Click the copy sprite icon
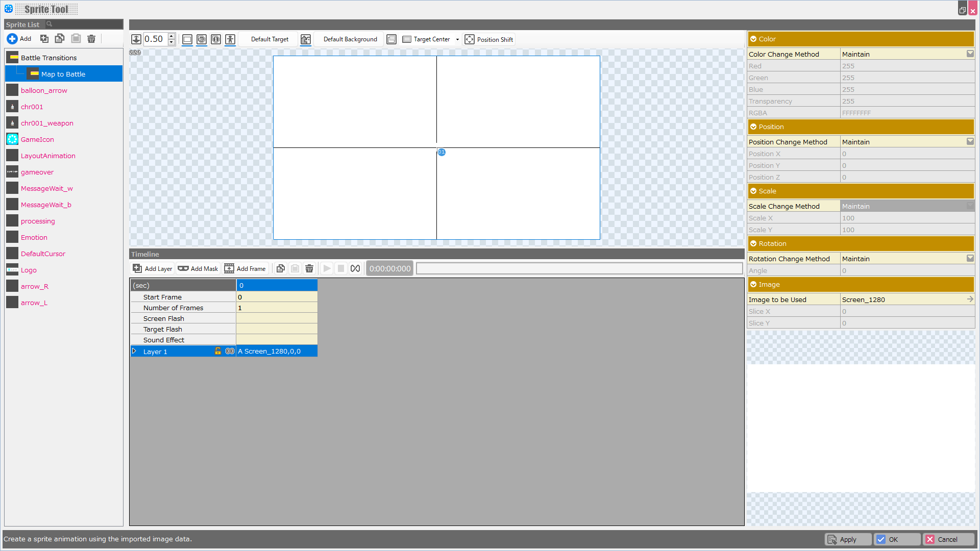The height and width of the screenshot is (551, 980). pyautogui.click(x=60, y=39)
